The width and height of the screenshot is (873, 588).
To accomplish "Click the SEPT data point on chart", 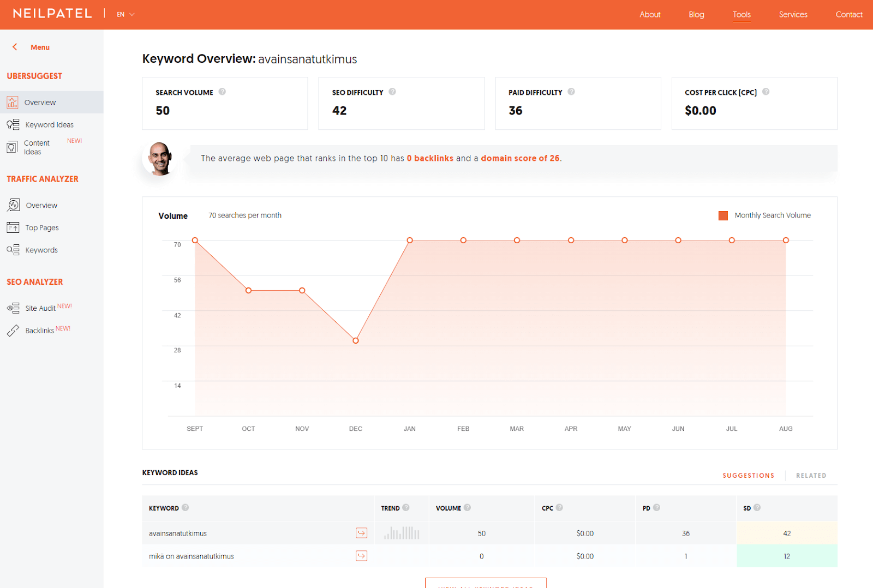I will 195,240.
